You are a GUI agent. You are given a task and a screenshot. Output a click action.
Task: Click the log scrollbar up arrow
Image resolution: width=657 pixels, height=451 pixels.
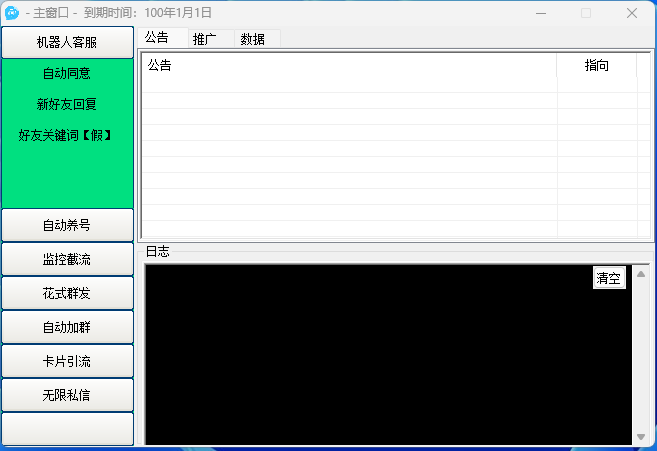tap(641, 273)
